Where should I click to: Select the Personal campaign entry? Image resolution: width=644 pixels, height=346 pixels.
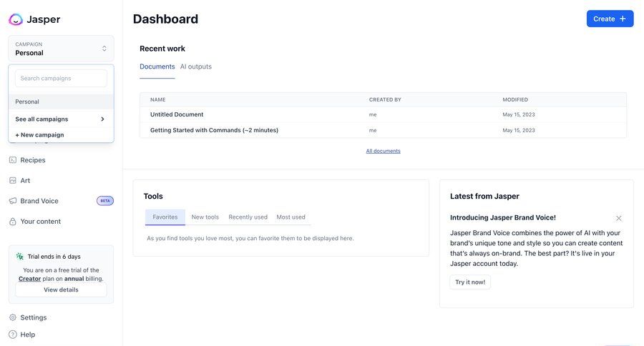click(x=61, y=102)
